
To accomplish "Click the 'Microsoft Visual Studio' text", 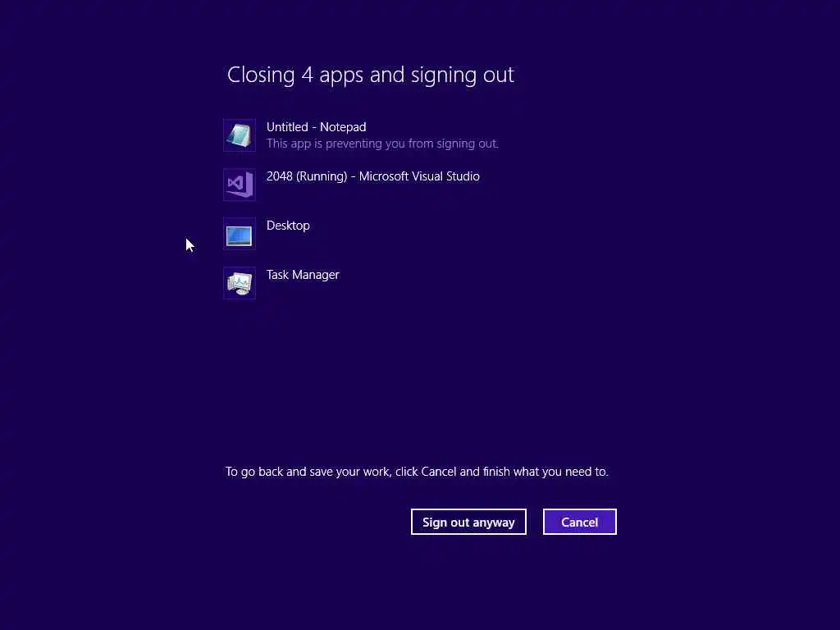I will [419, 176].
